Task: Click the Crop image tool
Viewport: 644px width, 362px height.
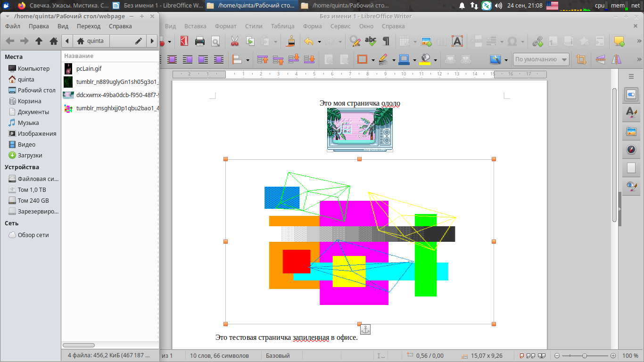Action: (x=581, y=60)
